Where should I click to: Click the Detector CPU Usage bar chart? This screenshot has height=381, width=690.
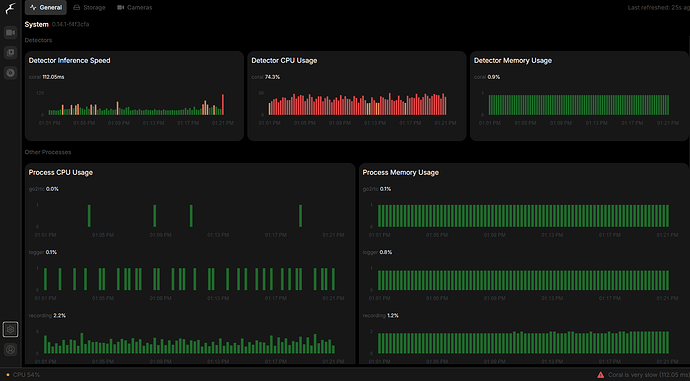point(357,104)
